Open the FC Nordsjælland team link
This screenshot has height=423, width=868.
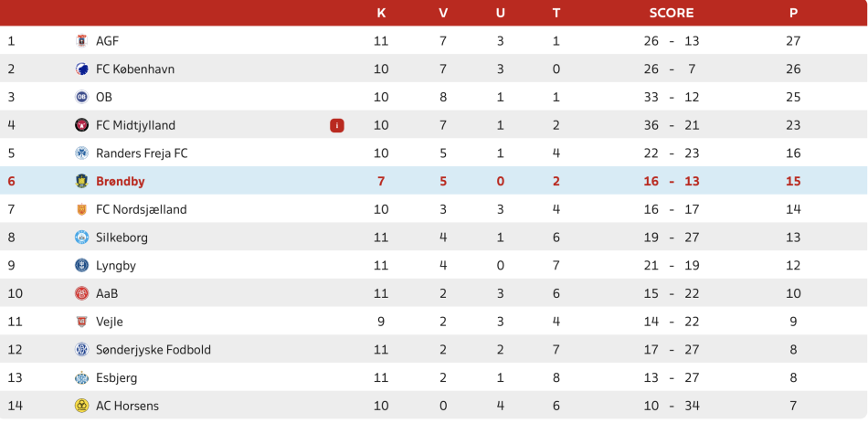pos(141,209)
